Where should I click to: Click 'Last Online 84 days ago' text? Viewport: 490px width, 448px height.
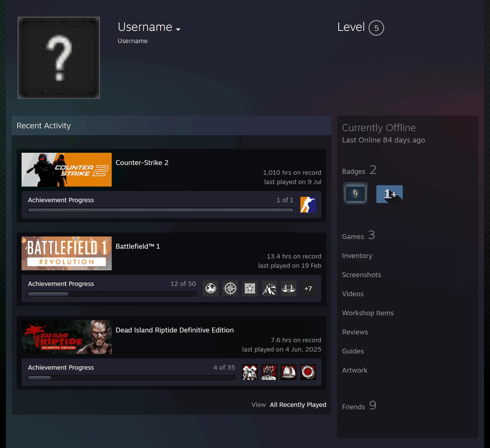pyautogui.click(x=384, y=140)
